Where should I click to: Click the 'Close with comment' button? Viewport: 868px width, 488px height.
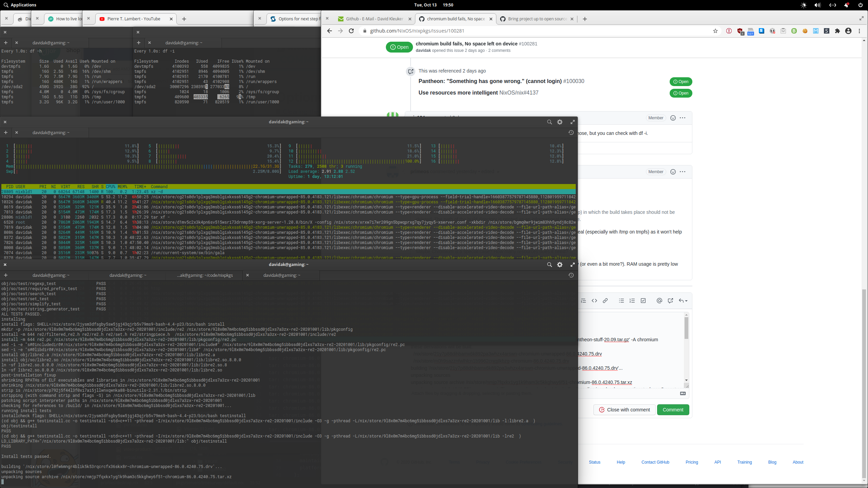tap(624, 409)
